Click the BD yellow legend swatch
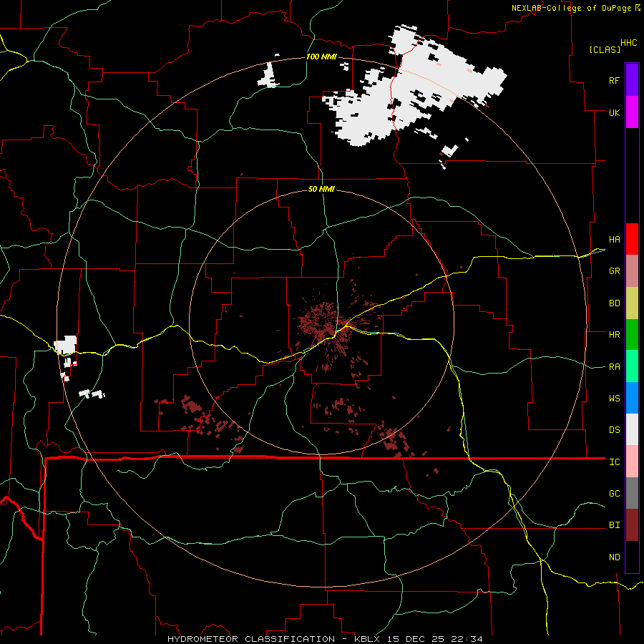This screenshot has width=644, height=644. point(632,303)
